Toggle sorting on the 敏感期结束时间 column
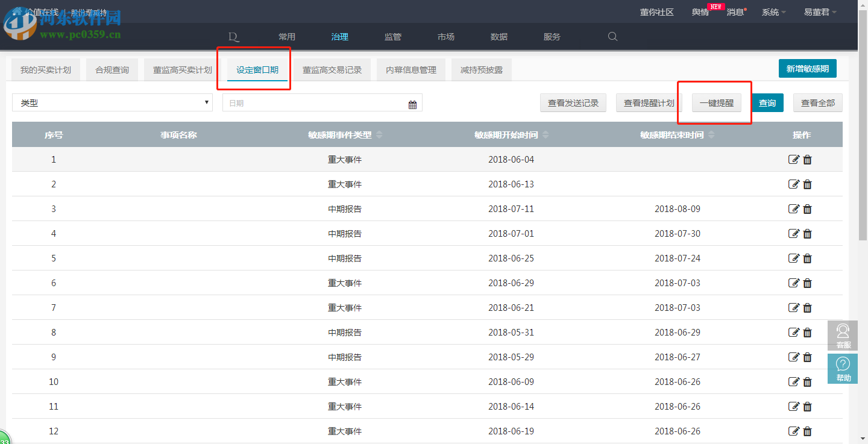The width and height of the screenshot is (868, 444). [x=711, y=134]
